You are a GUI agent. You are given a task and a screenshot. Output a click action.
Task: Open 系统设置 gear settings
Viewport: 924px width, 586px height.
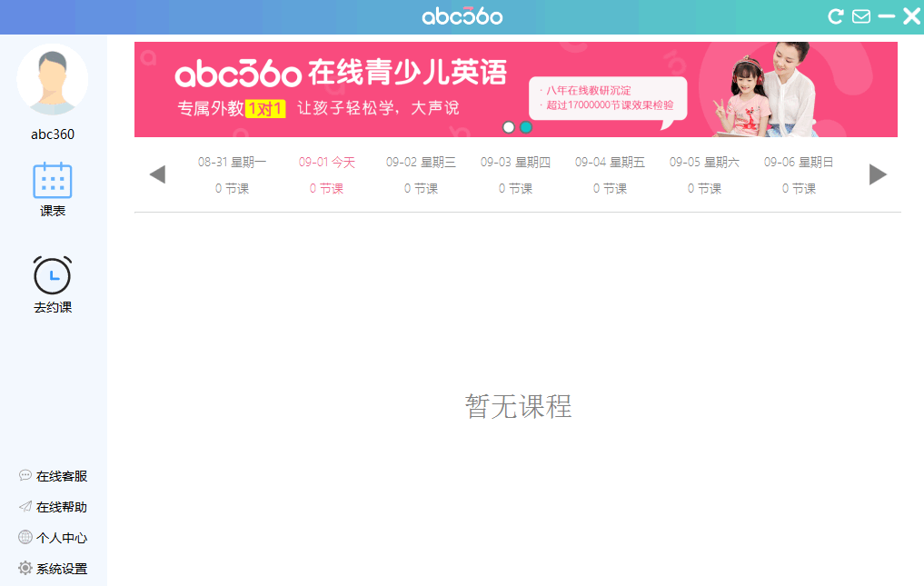(53, 569)
